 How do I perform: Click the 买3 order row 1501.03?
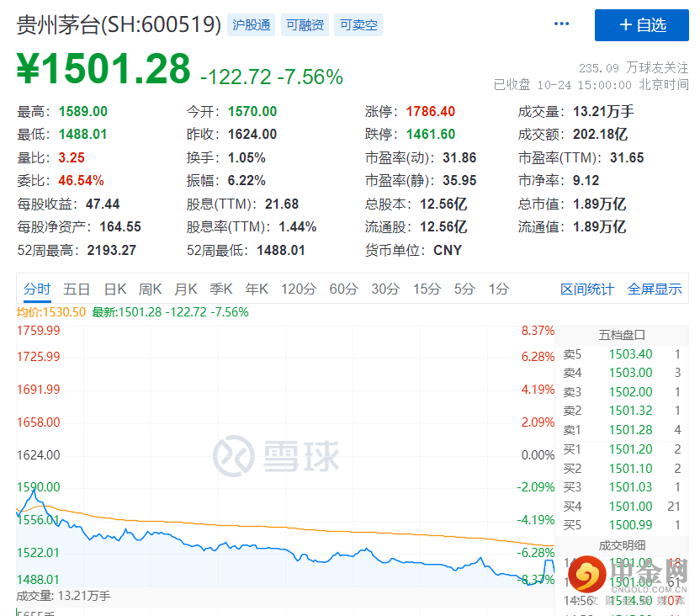coord(622,487)
